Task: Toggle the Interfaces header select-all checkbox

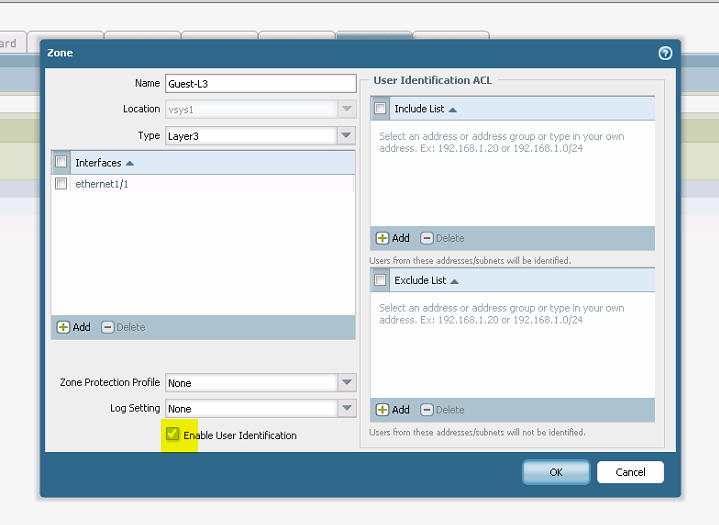Action: coord(61,162)
